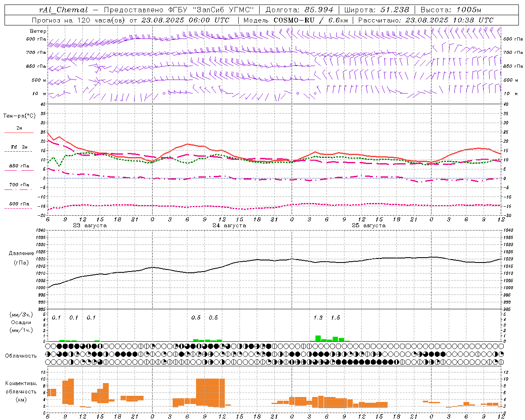Click the 24 августа date label

pos(229,226)
